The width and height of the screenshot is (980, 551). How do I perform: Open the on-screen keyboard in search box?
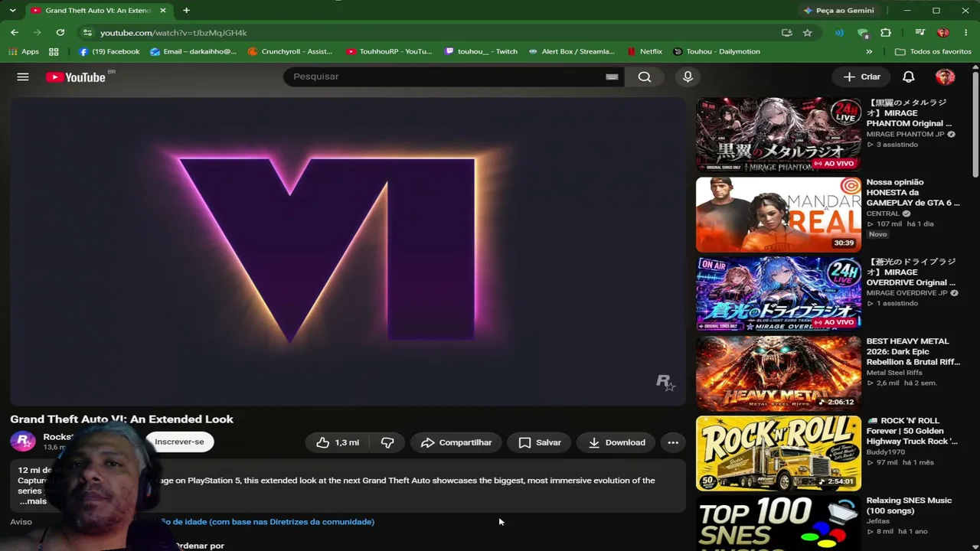[612, 77]
